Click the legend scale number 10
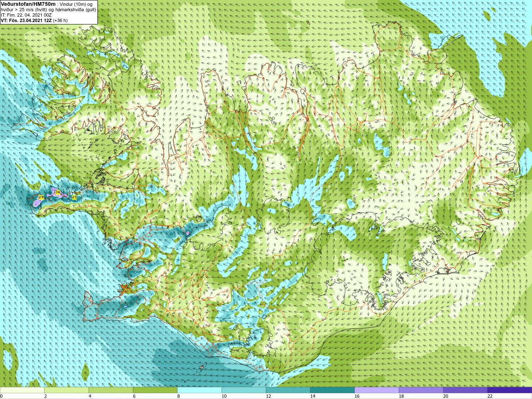 (x=224, y=396)
